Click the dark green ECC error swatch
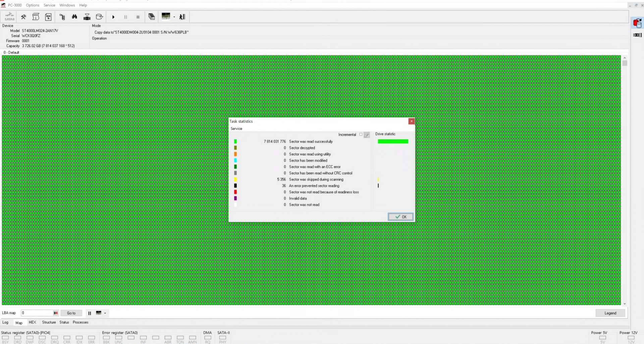Screen dimensions: 644x344 (235, 167)
